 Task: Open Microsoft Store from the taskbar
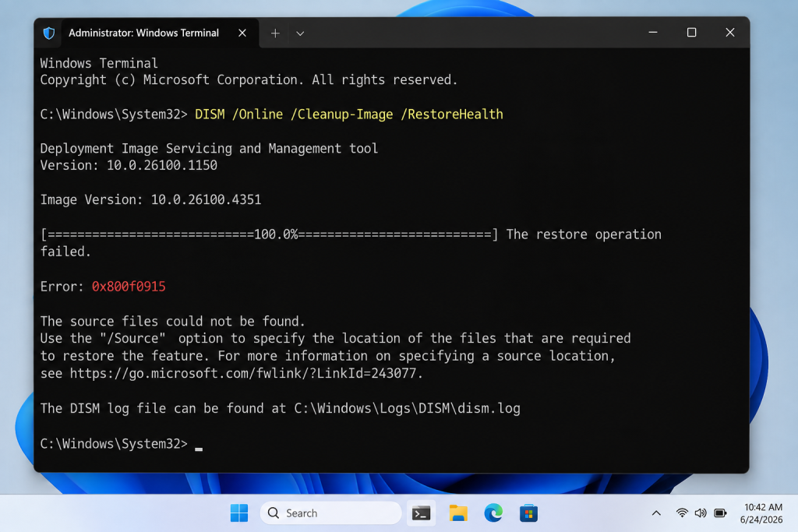pos(529,513)
